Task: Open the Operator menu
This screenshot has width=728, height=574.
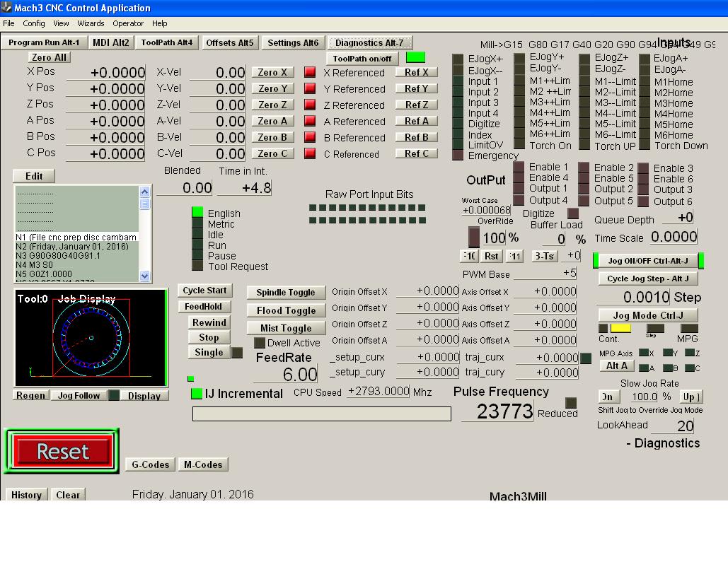Action: point(127,23)
